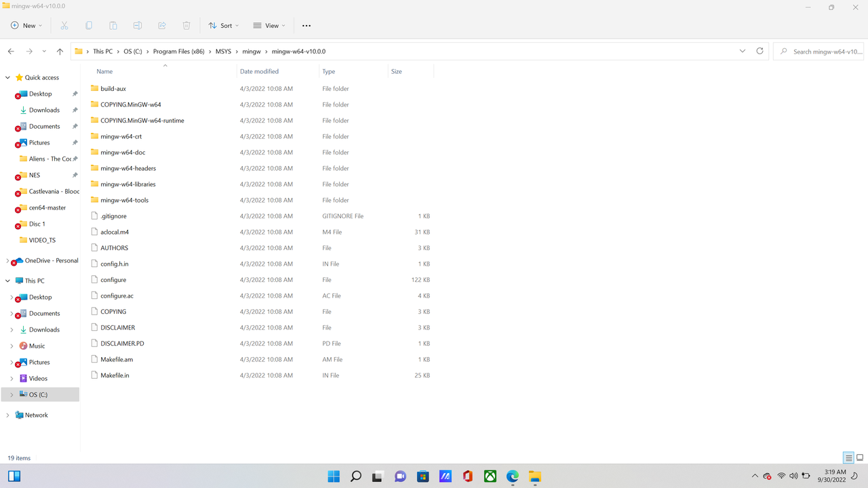The image size is (868, 488).
Task: Click the volume speaker tray icon
Action: coord(793,476)
